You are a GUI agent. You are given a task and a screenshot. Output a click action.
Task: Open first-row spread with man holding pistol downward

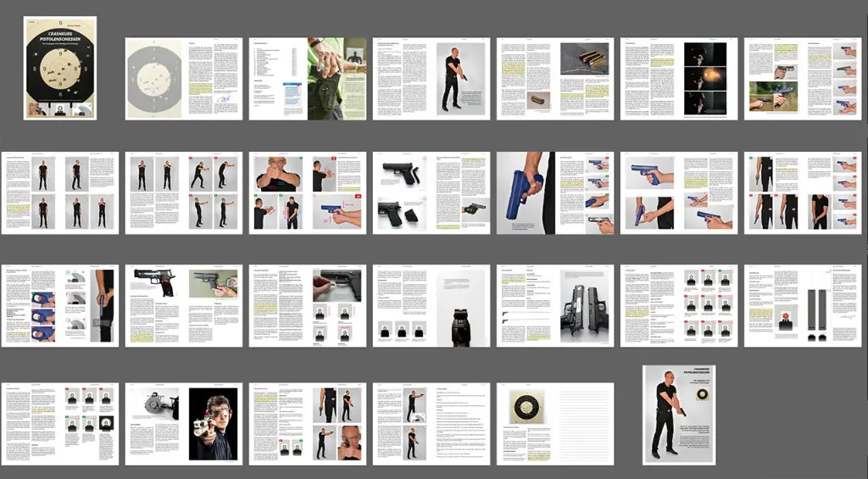431,79
